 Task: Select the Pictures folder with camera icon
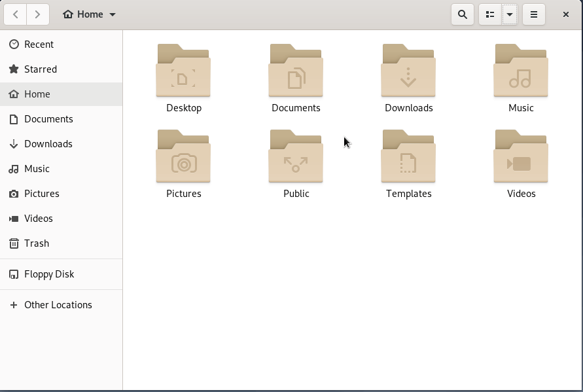tap(183, 157)
